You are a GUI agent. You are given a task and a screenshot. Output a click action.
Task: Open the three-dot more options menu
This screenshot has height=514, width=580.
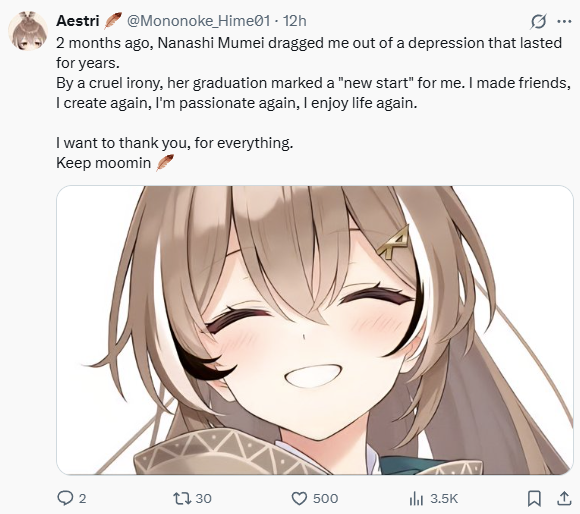click(564, 21)
